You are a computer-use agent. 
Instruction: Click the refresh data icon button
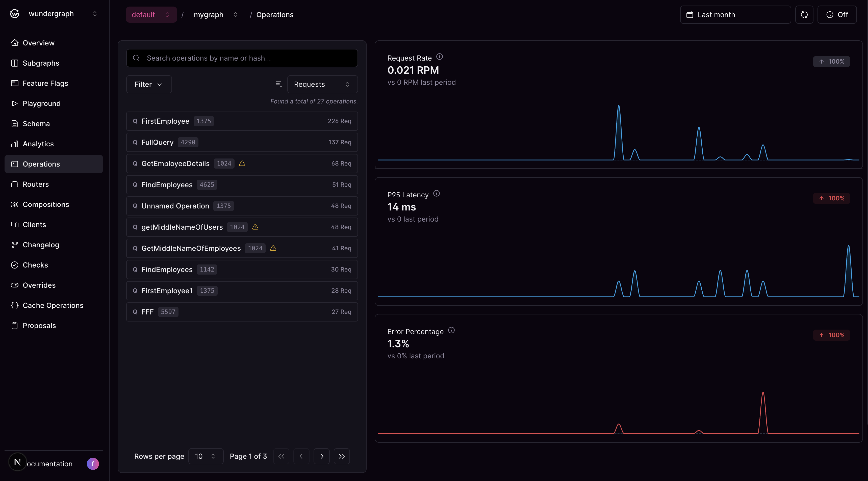point(804,14)
